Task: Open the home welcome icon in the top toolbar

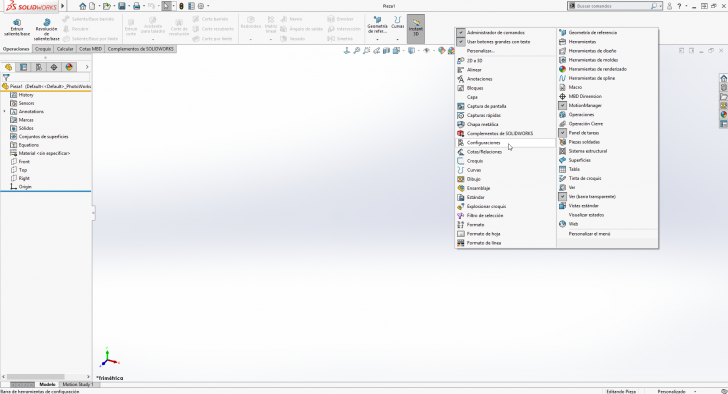Action: (x=83, y=6)
